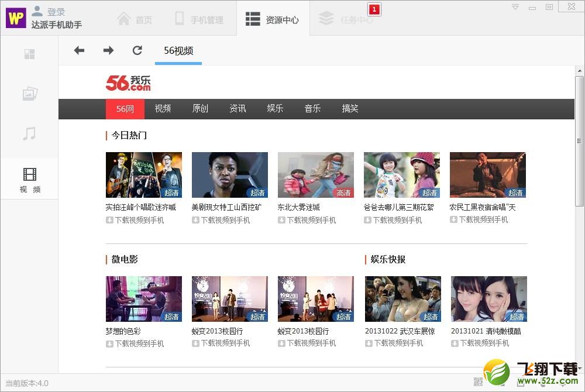Click the scrollbar up arrow
Viewport: 585px width, 392px height.
pos(579,70)
